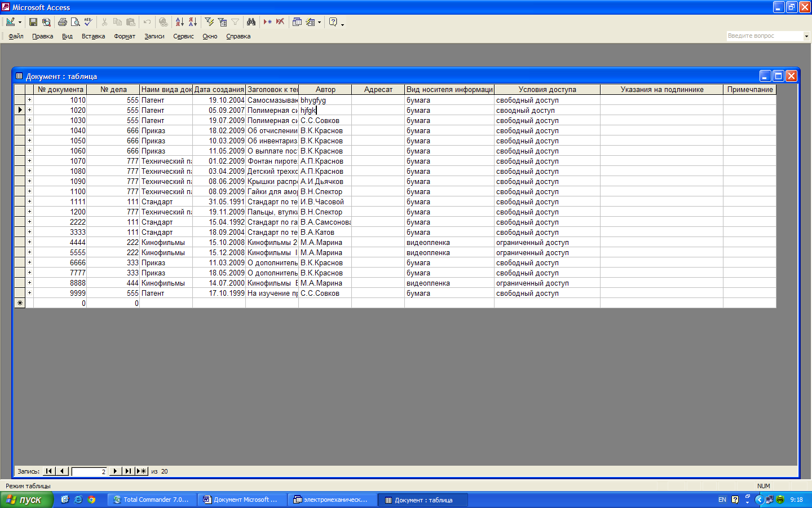Open the Окно menu
Image resolution: width=812 pixels, height=508 pixels.
pyautogui.click(x=210, y=36)
